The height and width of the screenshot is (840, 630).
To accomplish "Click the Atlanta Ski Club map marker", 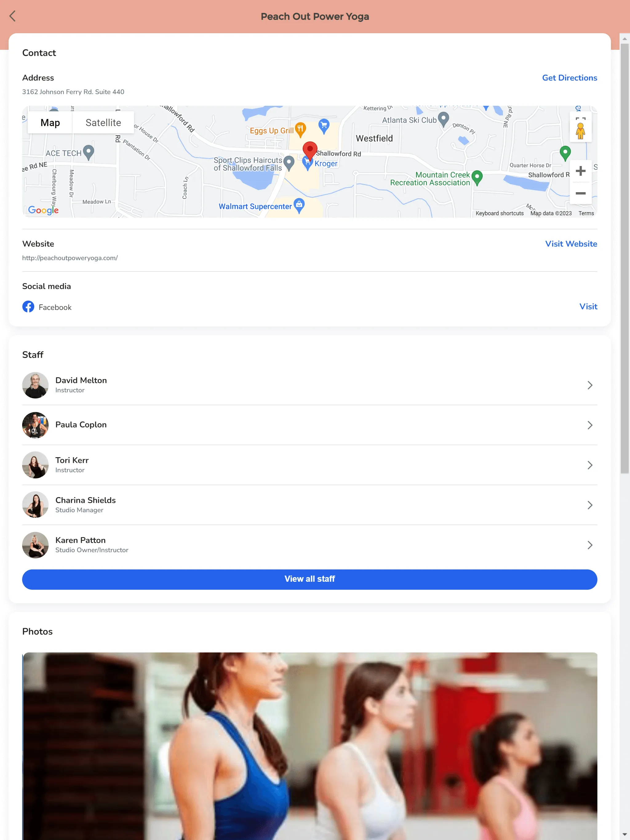I will 443,119.
